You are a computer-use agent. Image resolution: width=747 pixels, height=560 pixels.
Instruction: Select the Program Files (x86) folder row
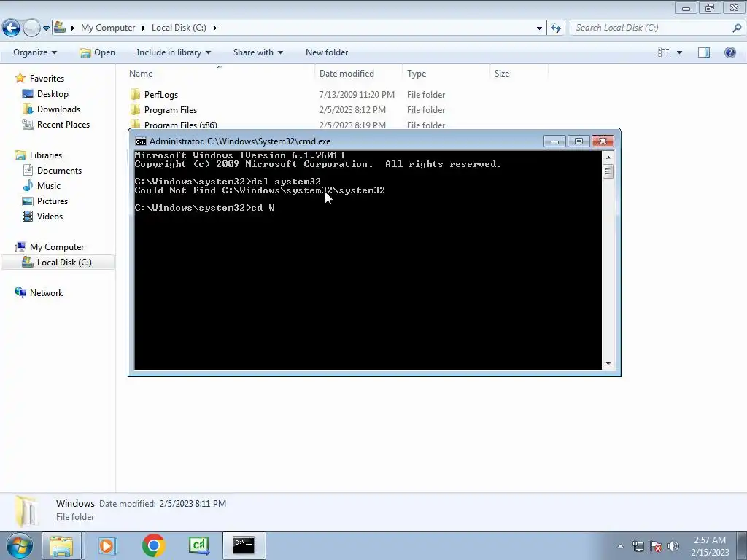(x=287, y=124)
